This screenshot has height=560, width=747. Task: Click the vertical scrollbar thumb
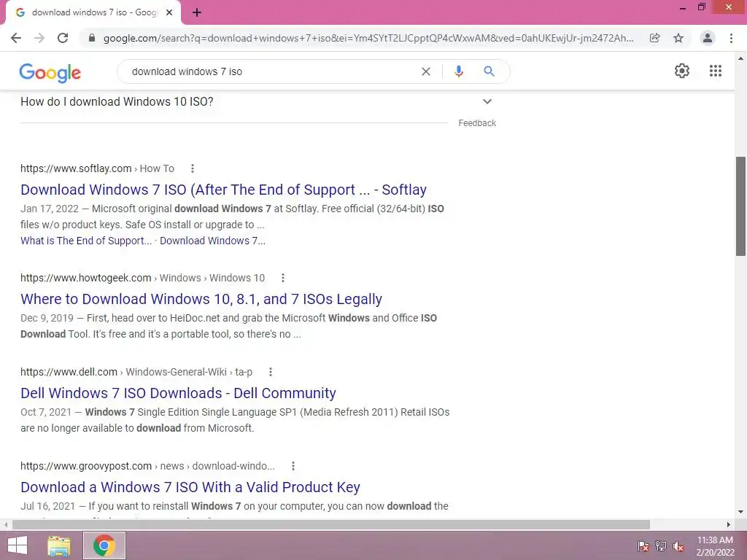point(741,206)
